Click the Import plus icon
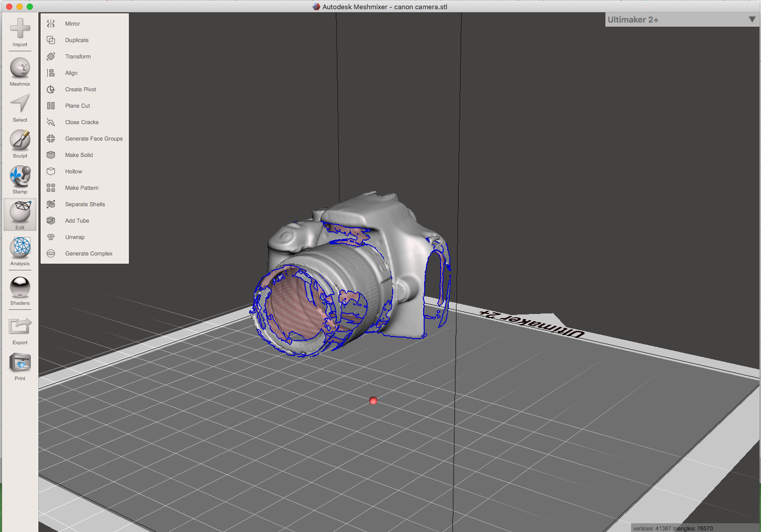The height and width of the screenshot is (532, 761). click(x=20, y=28)
